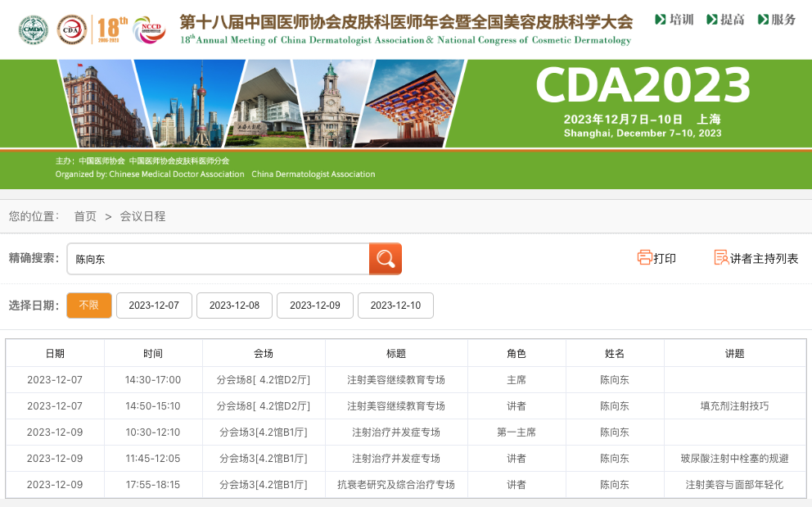Click the Shanghai skyline banner photo
Viewport: 812px width, 507px height.
(188, 102)
